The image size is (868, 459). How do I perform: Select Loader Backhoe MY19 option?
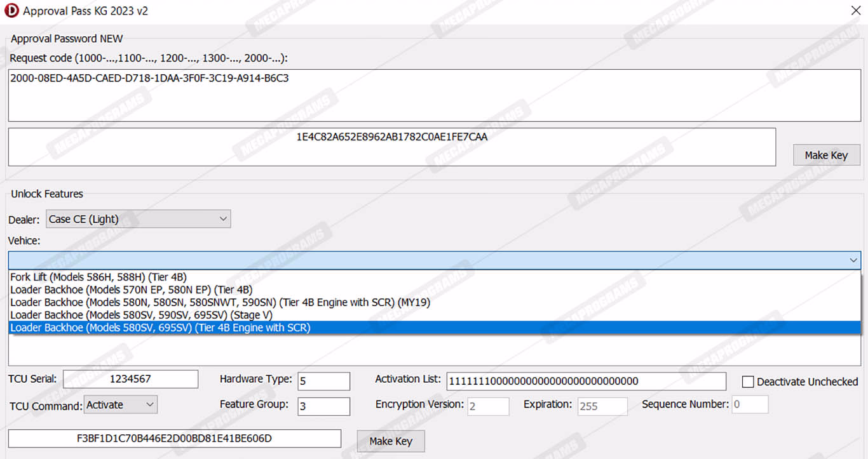(x=220, y=302)
